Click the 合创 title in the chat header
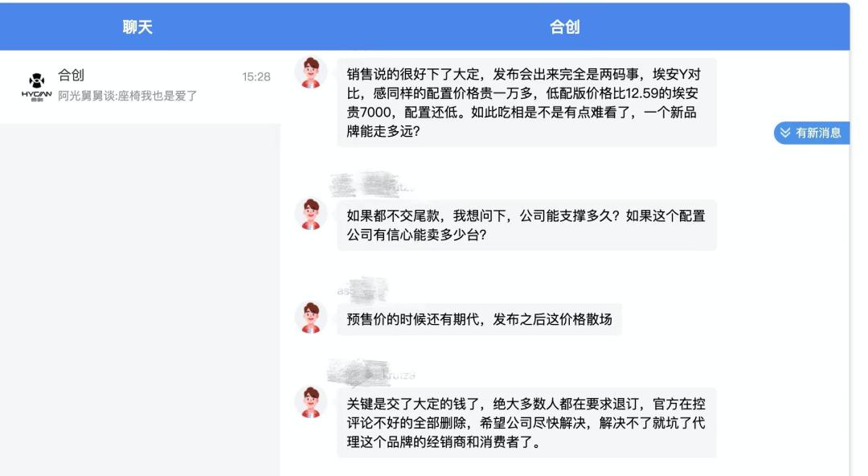Viewport: 868px width, 476px height. tap(564, 27)
